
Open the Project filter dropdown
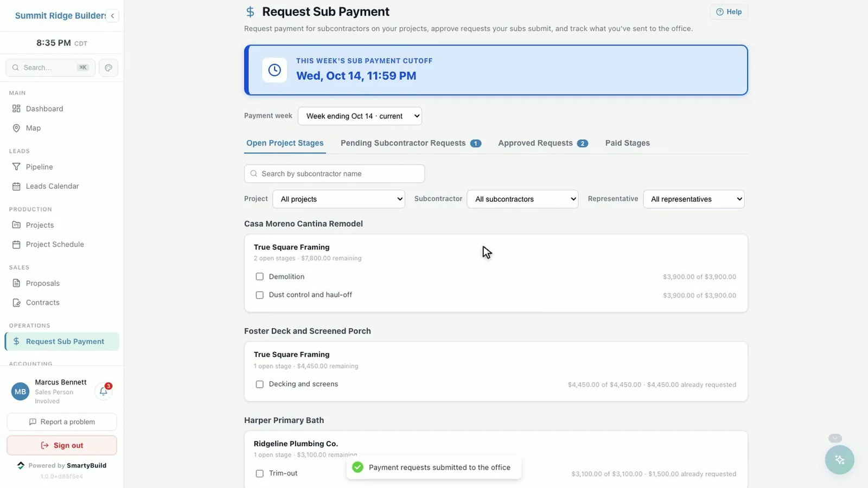pyautogui.click(x=339, y=199)
